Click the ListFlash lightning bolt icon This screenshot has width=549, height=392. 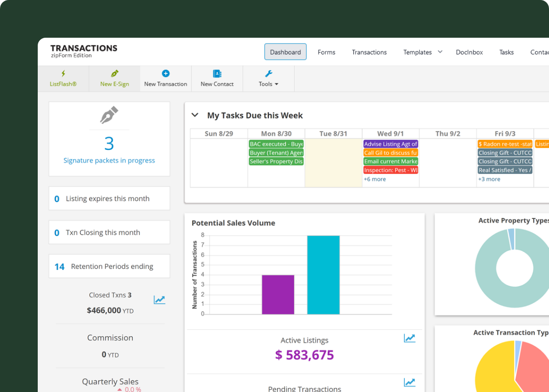click(63, 73)
